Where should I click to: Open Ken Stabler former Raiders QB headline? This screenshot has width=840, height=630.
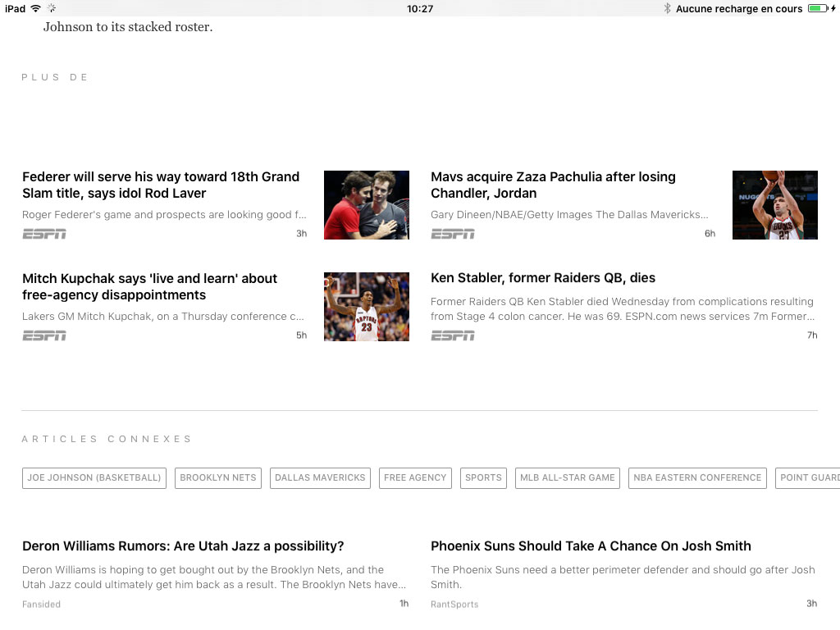tap(543, 278)
